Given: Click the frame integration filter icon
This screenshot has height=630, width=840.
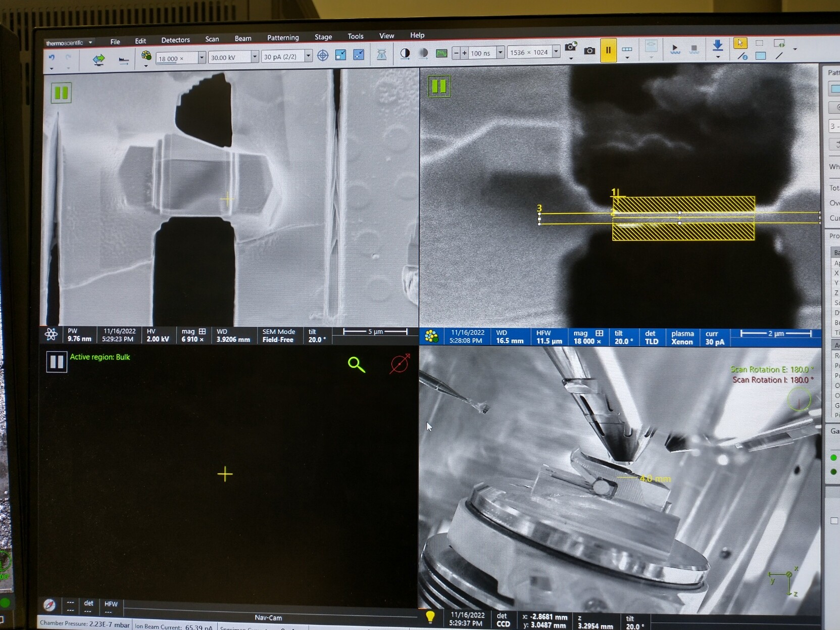Looking at the screenshot, I should (627, 49).
